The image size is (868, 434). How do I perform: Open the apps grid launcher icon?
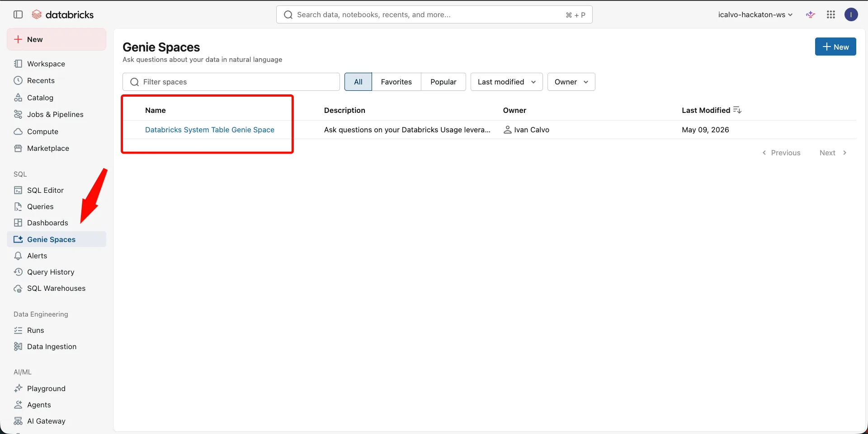pyautogui.click(x=831, y=14)
